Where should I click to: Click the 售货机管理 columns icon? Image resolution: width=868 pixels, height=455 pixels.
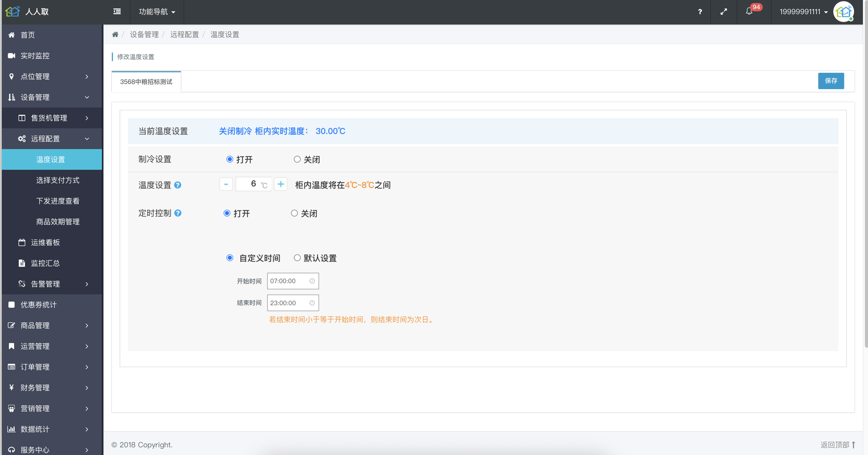pos(22,118)
